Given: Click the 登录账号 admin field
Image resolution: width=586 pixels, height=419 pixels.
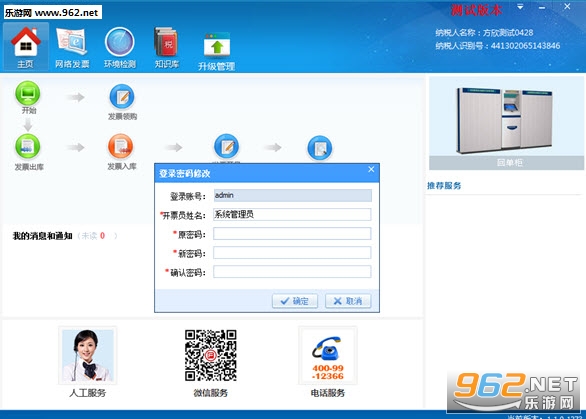Looking at the screenshot, I should (293, 195).
